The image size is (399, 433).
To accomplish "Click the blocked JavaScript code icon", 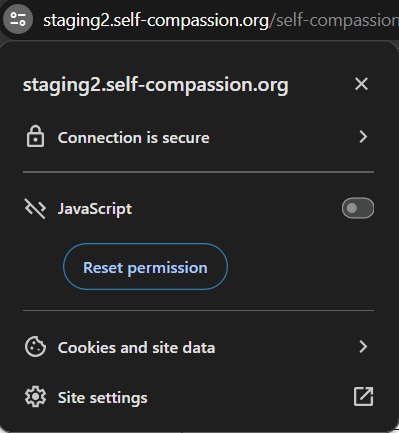I will (x=35, y=209).
